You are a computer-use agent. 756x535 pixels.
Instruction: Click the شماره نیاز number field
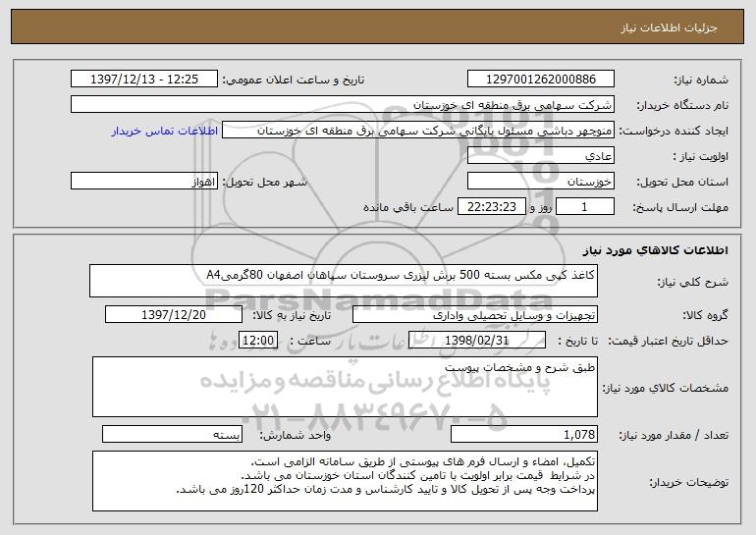pyautogui.click(x=540, y=80)
